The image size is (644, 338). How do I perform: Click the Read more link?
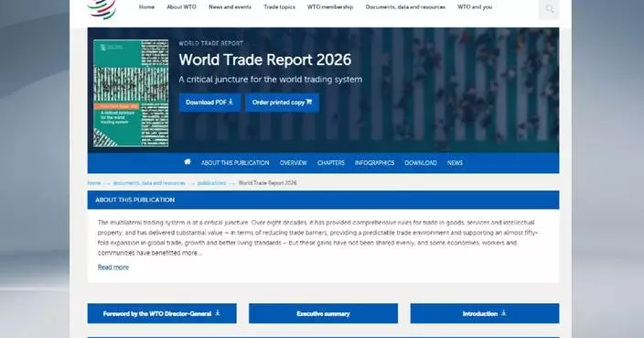113,267
